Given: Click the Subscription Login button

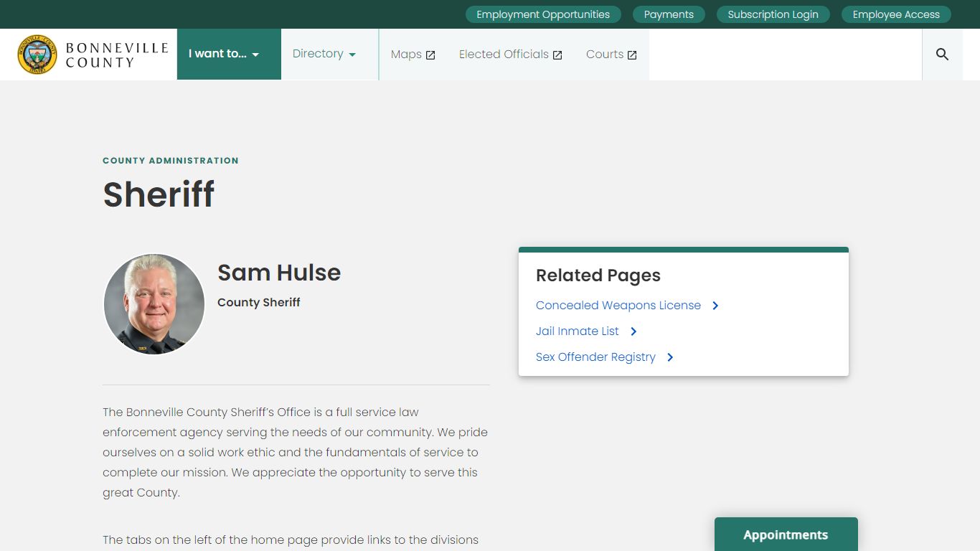Looking at the screenshot, I should pos(773,14).
